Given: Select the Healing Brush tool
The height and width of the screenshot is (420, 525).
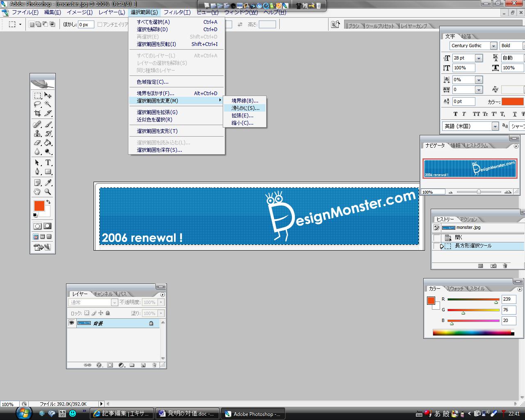Looking at the screenshot, I should pos(37,124).
